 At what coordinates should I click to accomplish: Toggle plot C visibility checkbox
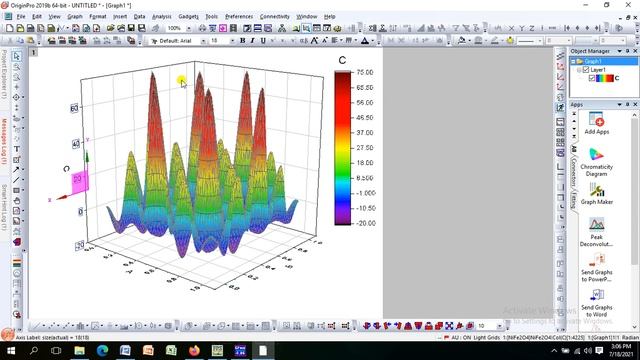[592, 78]
